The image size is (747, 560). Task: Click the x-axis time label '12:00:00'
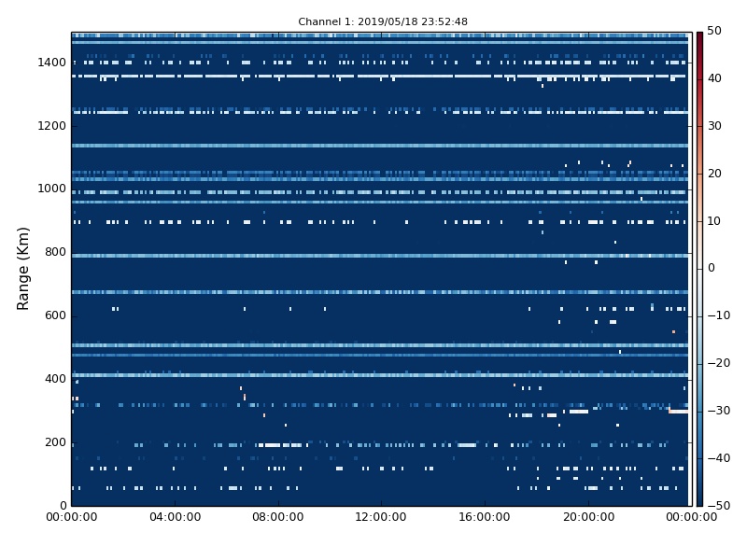pos(381,517)
